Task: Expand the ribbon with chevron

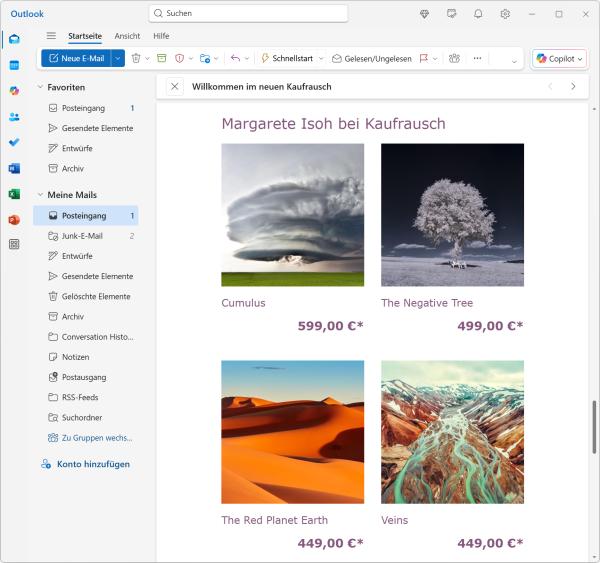Action: pyautogui.click(x=514, y=61)
